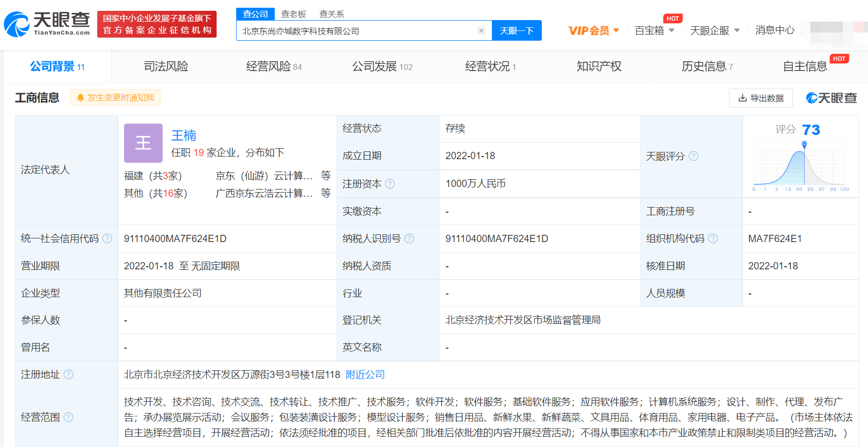Open the 历史信息 tab
The image size is (868, 447).
(x=707, y=66)
